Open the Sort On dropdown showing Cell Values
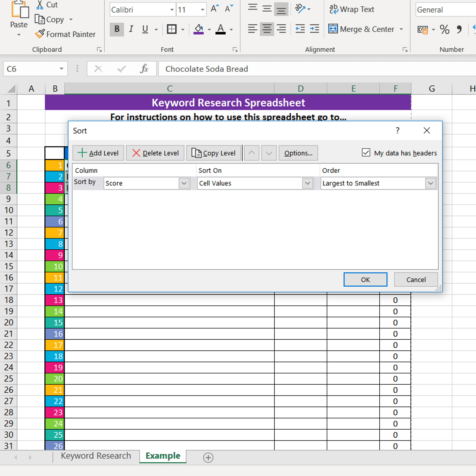The width and height of the screenshot is (476, 476). click(307, 183)
